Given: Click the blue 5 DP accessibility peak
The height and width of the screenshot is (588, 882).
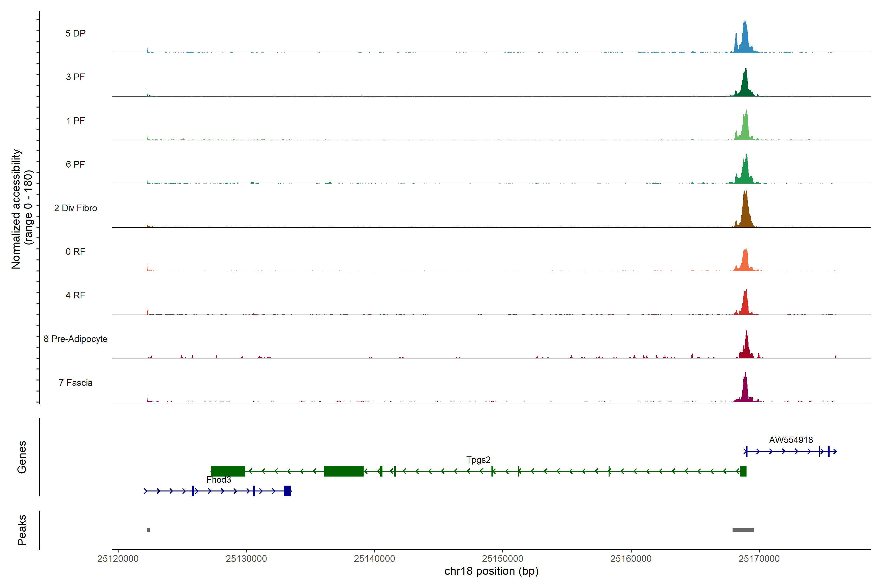Looking at the screenshot, I should point(745,41).
